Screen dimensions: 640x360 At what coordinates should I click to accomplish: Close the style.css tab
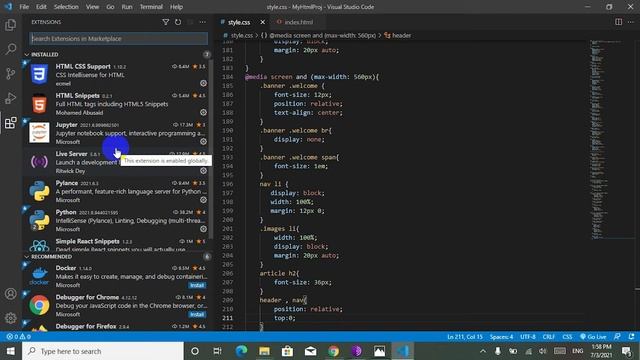tap(262, 22)
